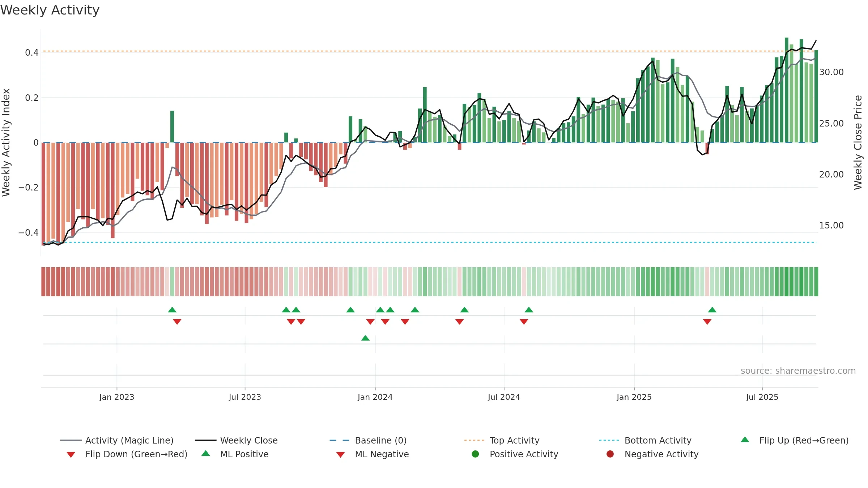Click the Weekly Close legend entry

coord(236,440)
